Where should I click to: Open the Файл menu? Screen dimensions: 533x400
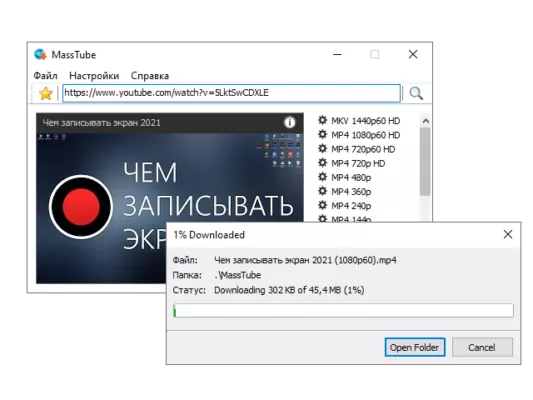point(45,75)
